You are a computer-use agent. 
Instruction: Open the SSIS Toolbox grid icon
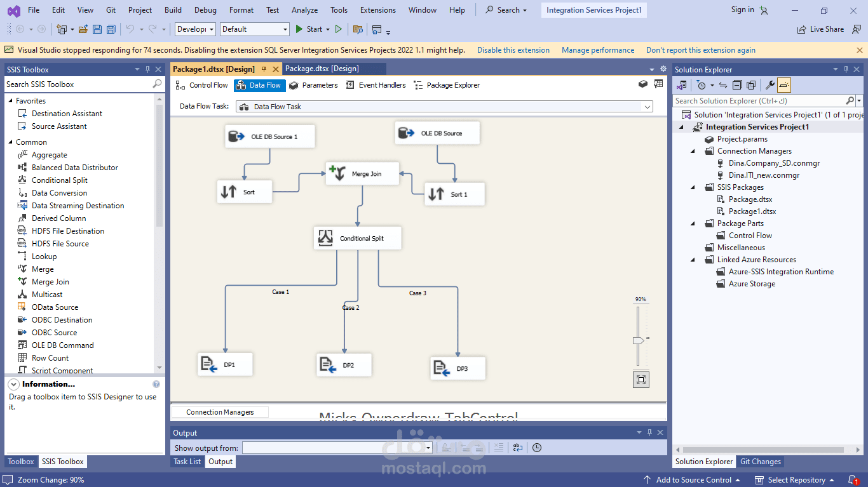pyautogui.click(x=659, y=84)
